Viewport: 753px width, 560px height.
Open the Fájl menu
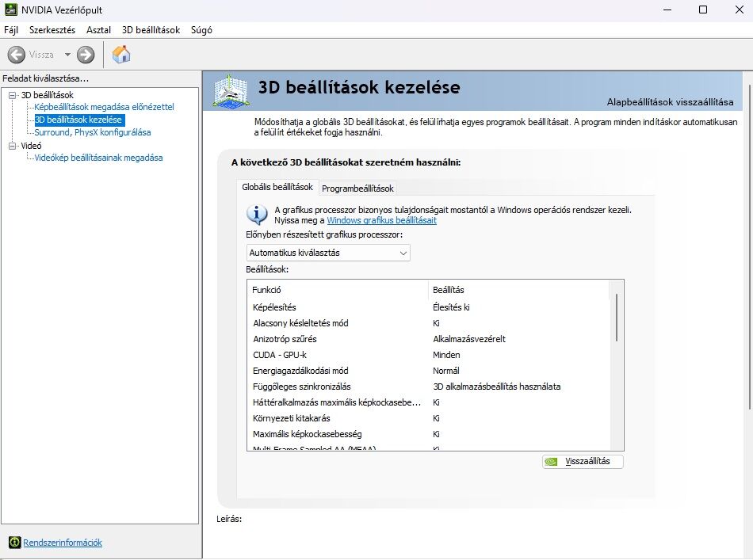[x=11, y=30]
